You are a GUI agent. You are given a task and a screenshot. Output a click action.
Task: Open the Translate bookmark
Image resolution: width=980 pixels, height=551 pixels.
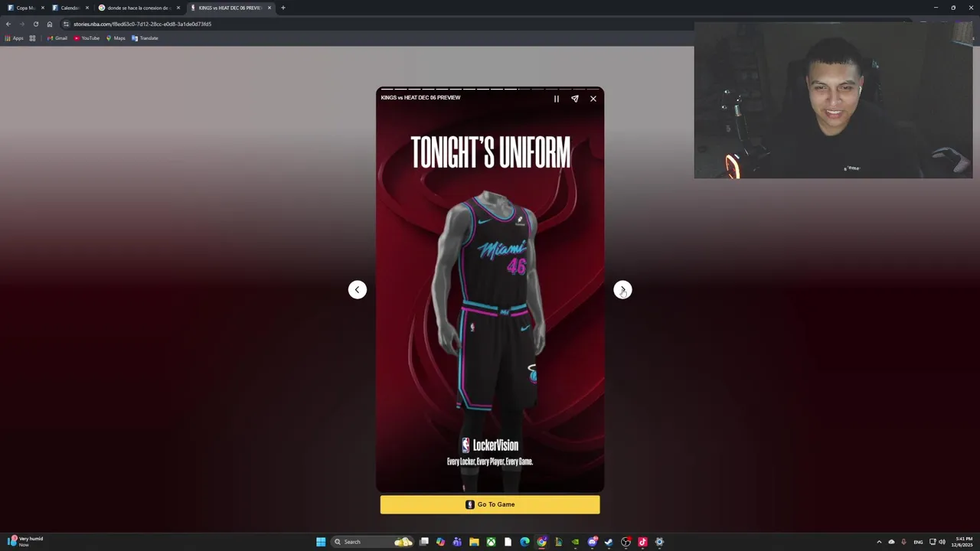click(145, 38)
